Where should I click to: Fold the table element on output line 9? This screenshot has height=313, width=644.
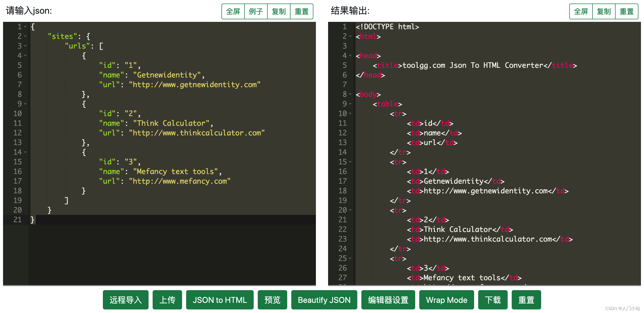tap(350, 104)
